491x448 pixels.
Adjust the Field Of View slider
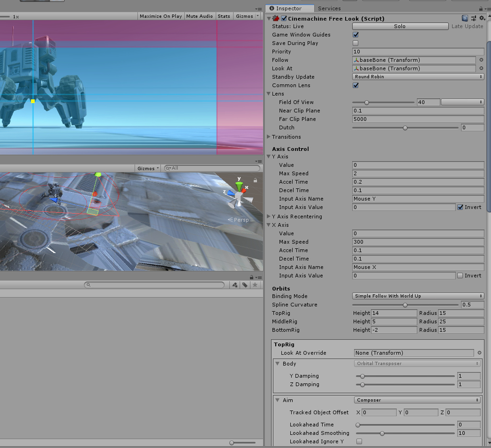click(x=383, y=103)
